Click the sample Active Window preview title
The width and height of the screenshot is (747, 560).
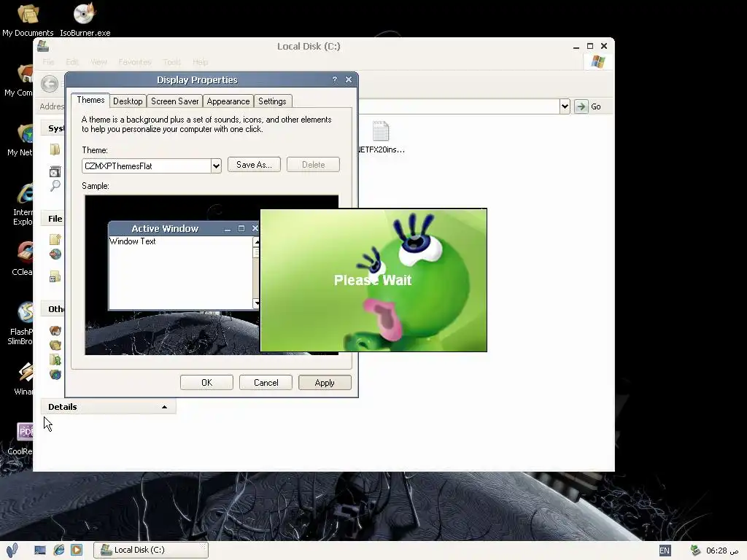165,228
